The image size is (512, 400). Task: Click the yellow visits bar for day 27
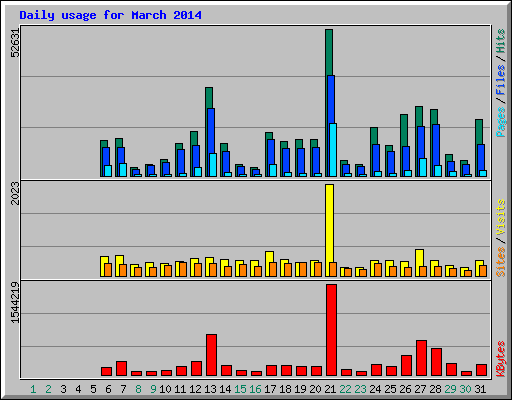pyautogui.click(x=420, y=258)
